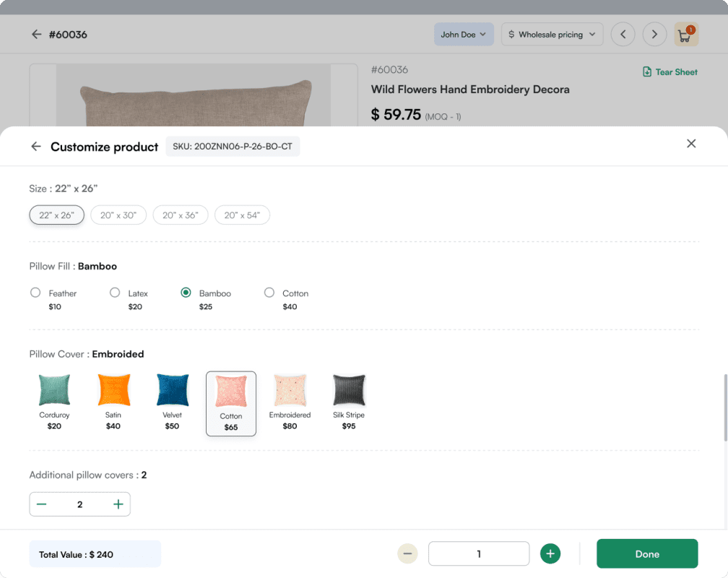
Task: Go to the previous product with left chevron
Action: click(x=623, y=34)
